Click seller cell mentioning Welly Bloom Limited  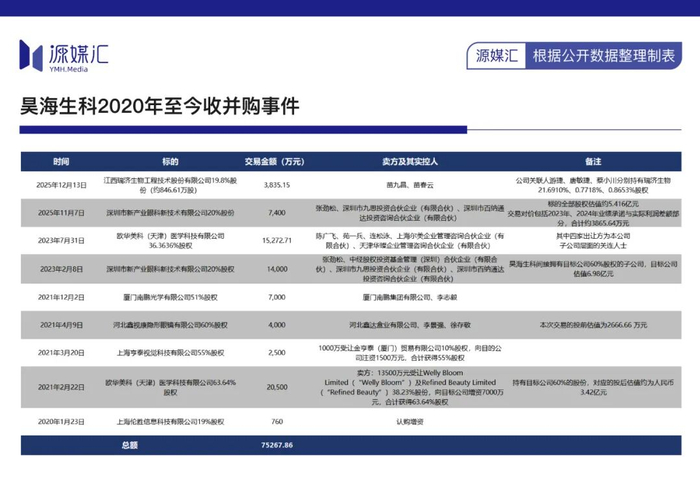pos(410,387)
